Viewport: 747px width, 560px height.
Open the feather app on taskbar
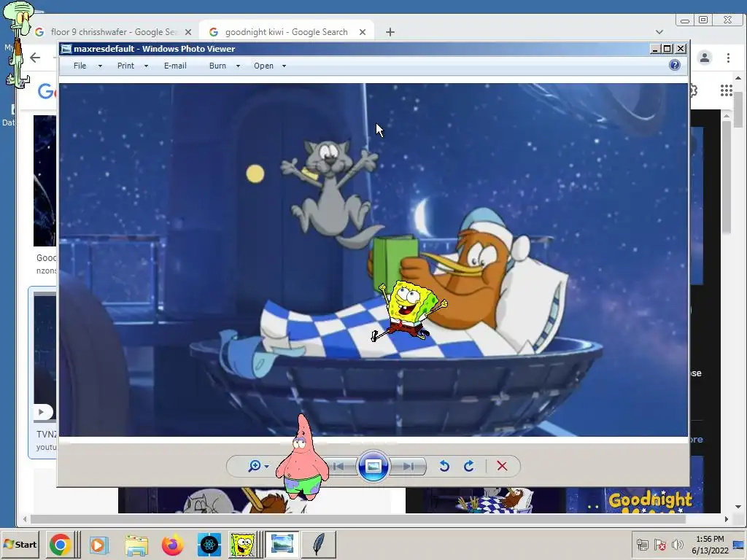pyautogui.click(x=320, y=545)
